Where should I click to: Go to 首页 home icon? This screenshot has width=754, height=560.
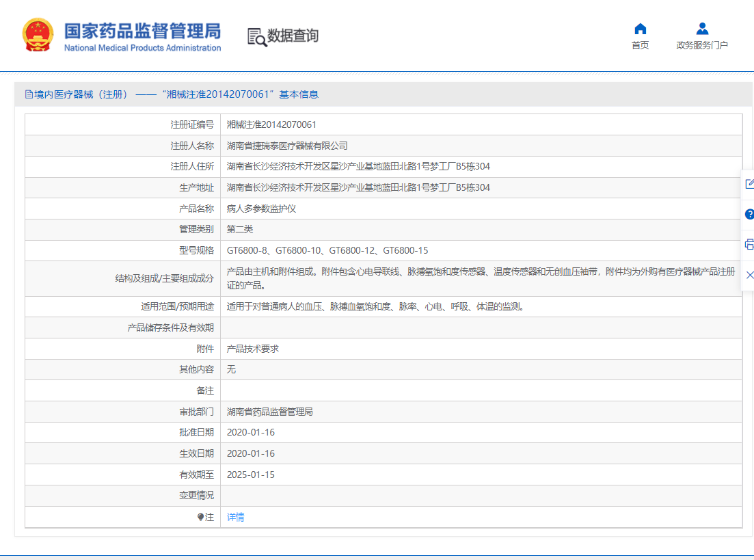[640, 29]
